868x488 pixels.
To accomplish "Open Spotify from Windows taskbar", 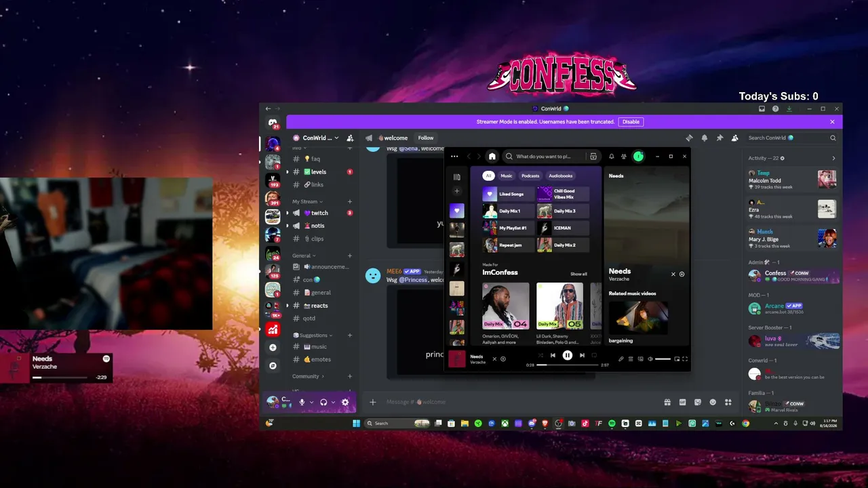I will point(612,424).
